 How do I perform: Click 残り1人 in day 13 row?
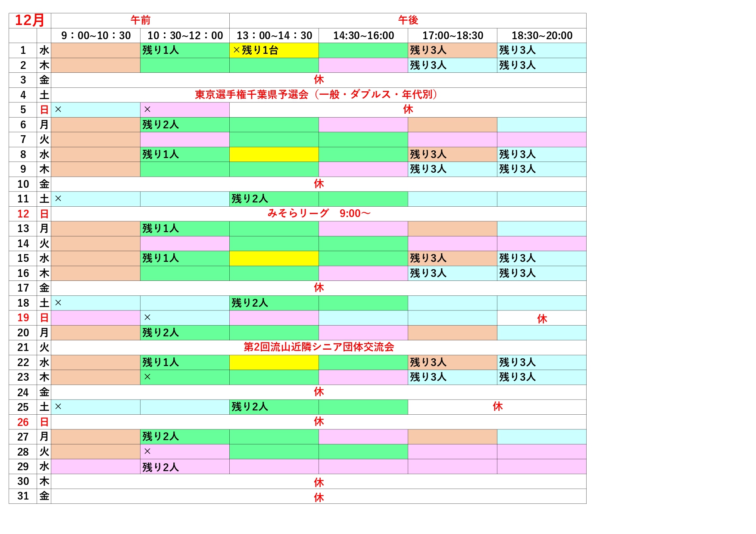click(x=160, y=229)
